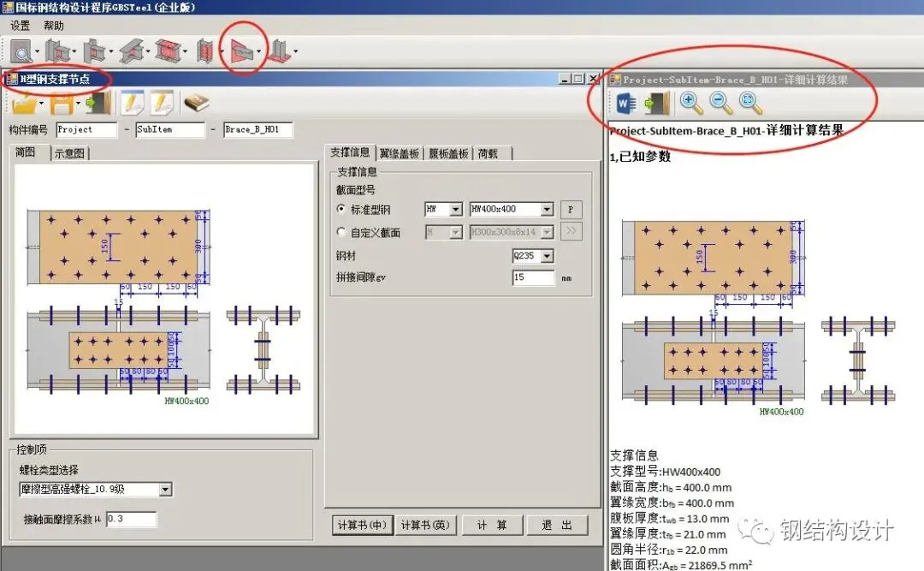Switch to the 腹板盖板 tab
The image size is (924, 571).
pyautogui.click(x=448, y=153)
